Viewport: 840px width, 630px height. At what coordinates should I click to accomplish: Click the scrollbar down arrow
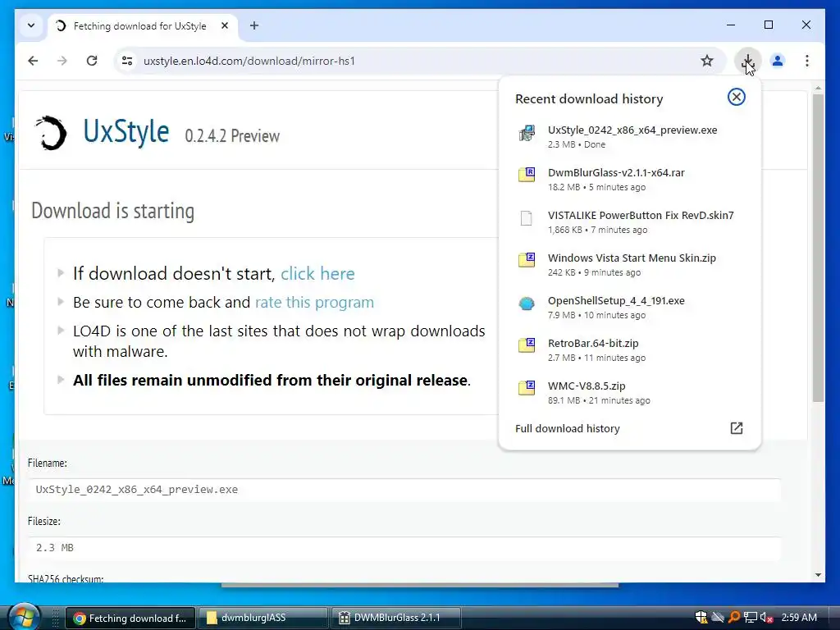pyautogui.click(x=818, y=575)
